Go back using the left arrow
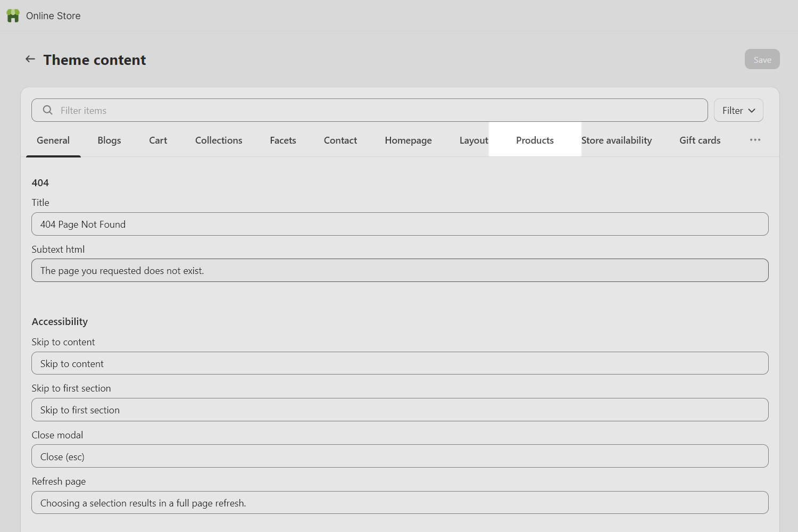 [x=30, y=59]
